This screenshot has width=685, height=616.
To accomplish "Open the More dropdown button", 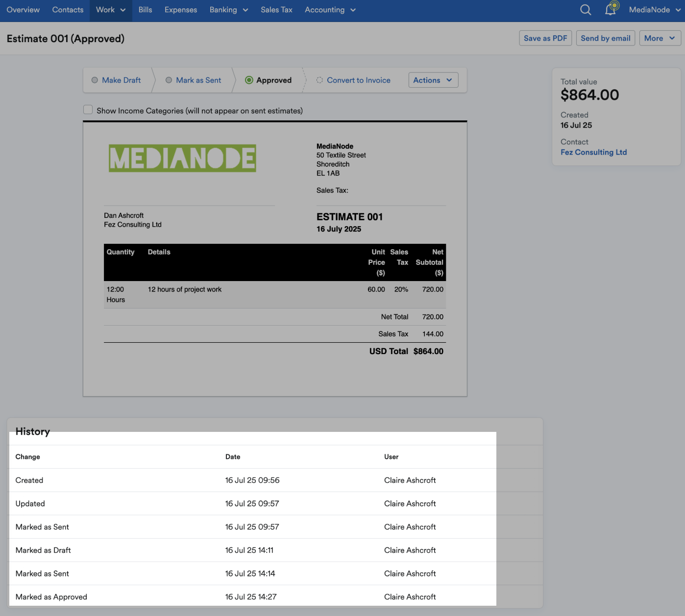I will (660, 38).
